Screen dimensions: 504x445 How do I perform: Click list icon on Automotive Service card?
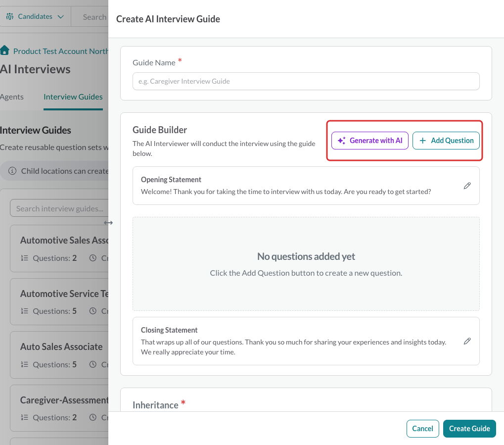24,311
